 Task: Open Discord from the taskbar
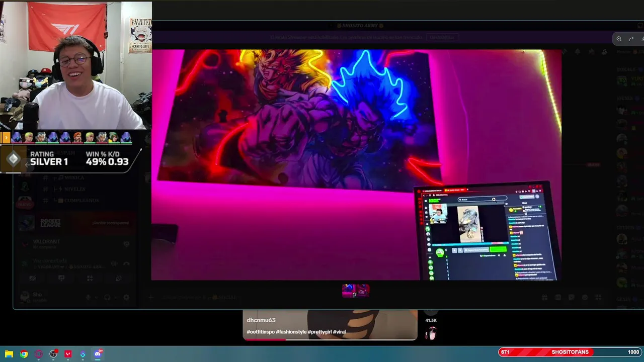pyautogui.click(x=98, y=354)
